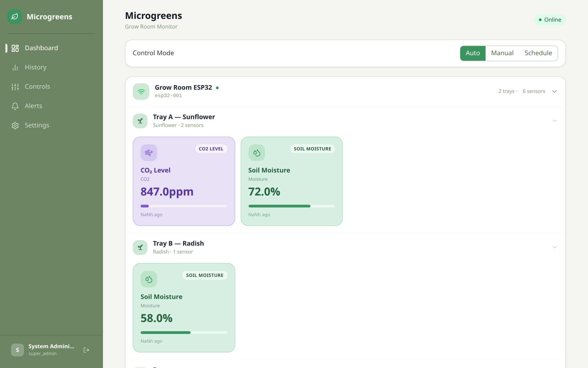Click the Microgreens sidebar brand title
The height and width of the screenshot is (368, 588).
click(49, 17)
